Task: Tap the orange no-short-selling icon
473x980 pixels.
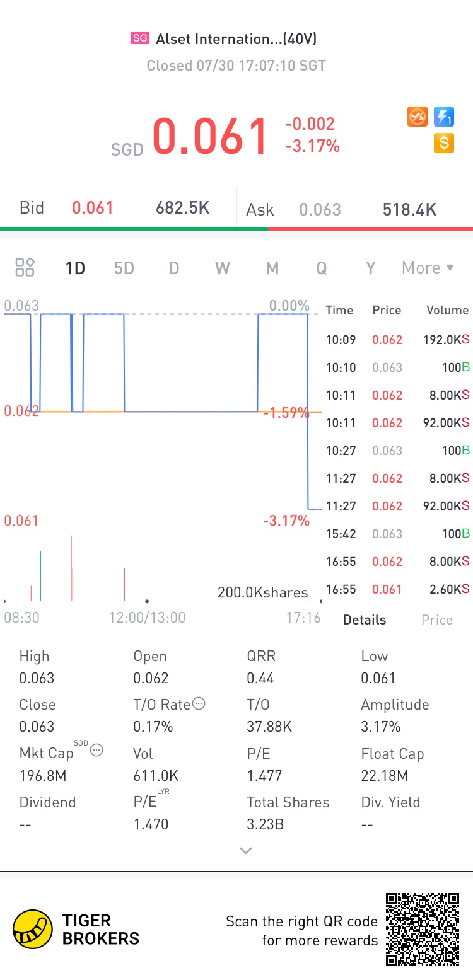Action: [418, 117]
